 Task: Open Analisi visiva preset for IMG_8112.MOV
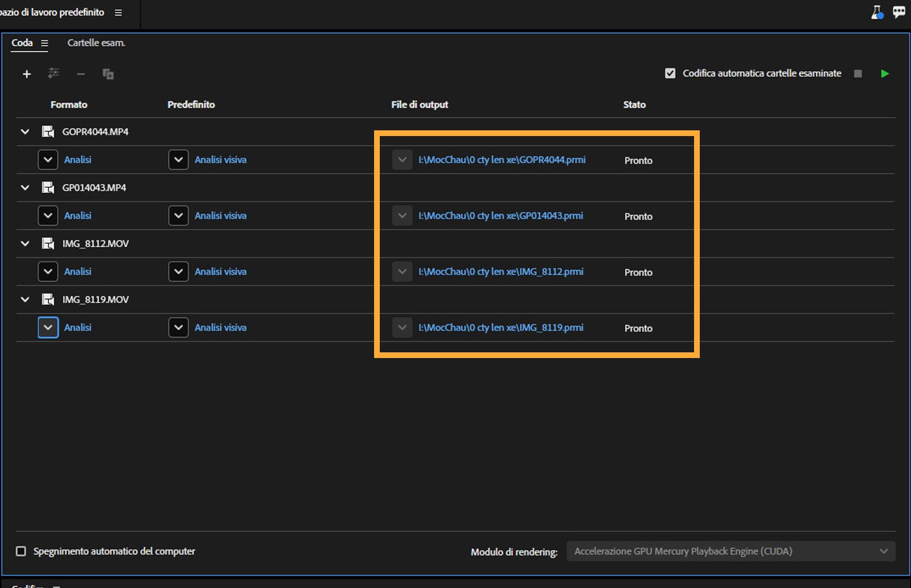220,272
